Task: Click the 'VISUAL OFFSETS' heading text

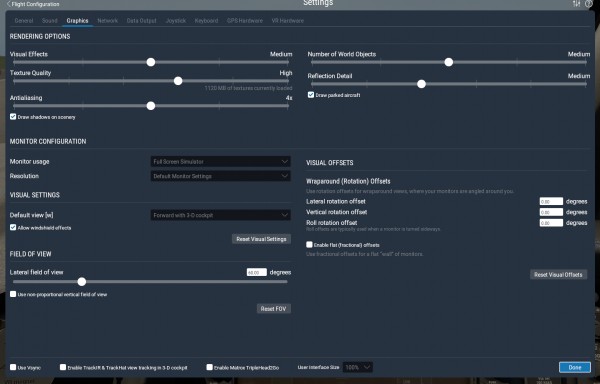Action: point(330,163)
